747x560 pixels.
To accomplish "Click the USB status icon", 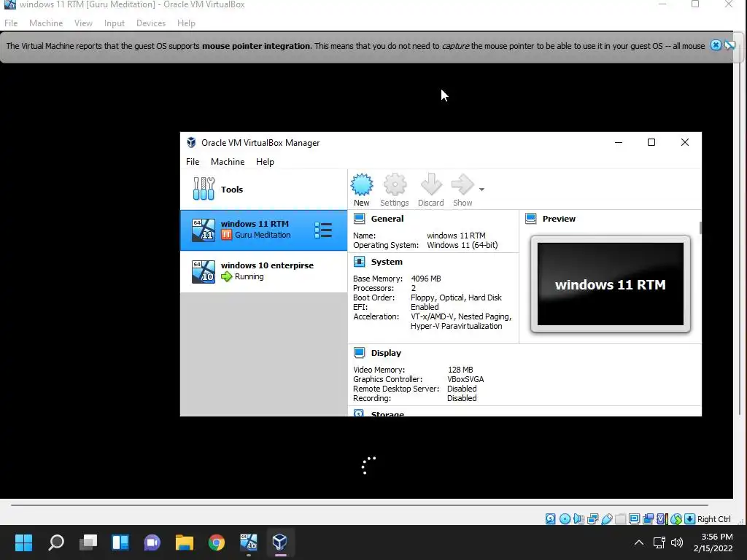I will pyautogui.click(x=606, y=519).
